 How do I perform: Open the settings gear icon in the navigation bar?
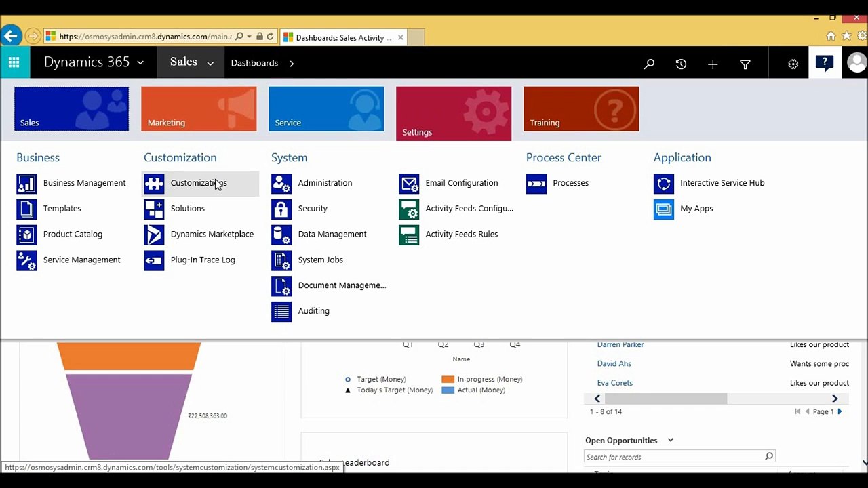(793, 64)
